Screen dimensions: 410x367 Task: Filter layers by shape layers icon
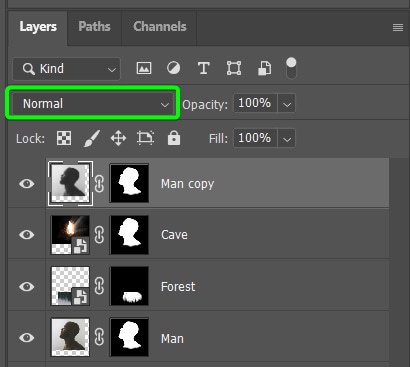pyautogui.click(x=234, y=68)
